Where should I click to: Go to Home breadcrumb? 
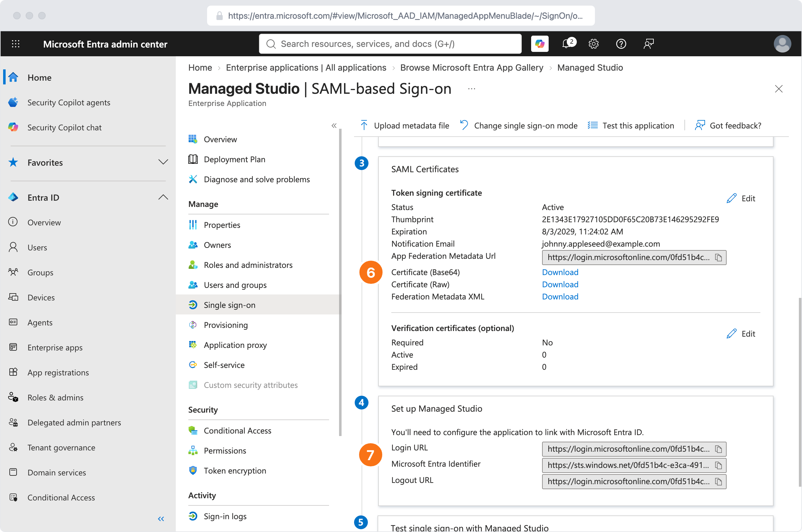(x=200, y=68)
